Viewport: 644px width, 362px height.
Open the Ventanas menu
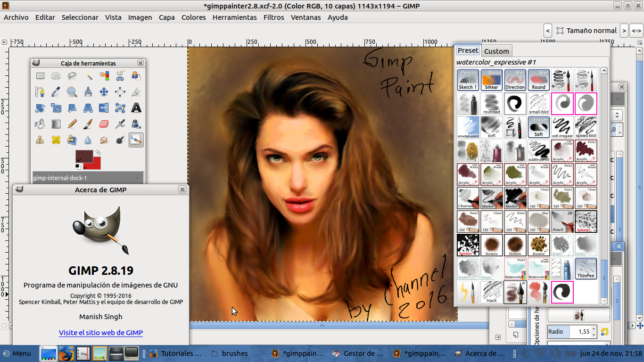tap(305, 17)
